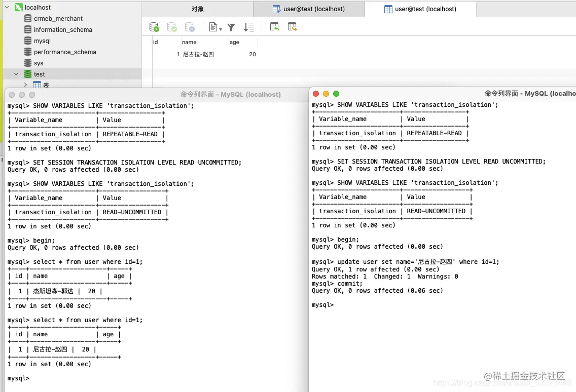Switch to the 对象 tab

point(198,9)
